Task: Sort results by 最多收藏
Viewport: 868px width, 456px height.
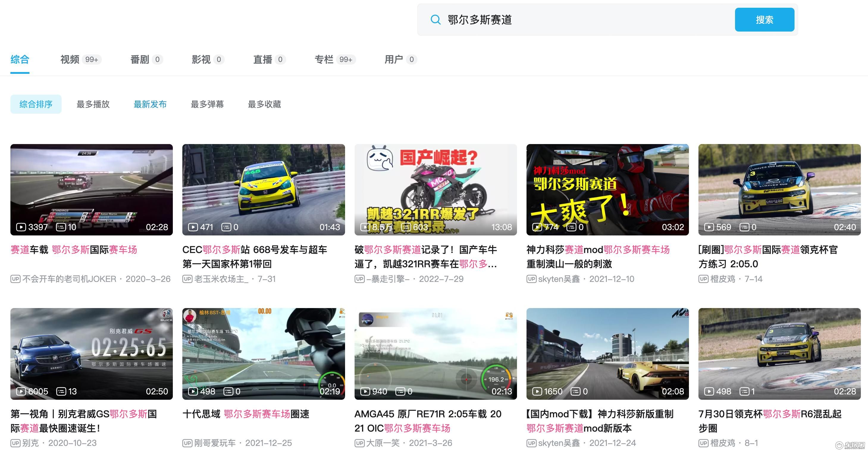Action: pyautogui.click(x=264, y=104)
